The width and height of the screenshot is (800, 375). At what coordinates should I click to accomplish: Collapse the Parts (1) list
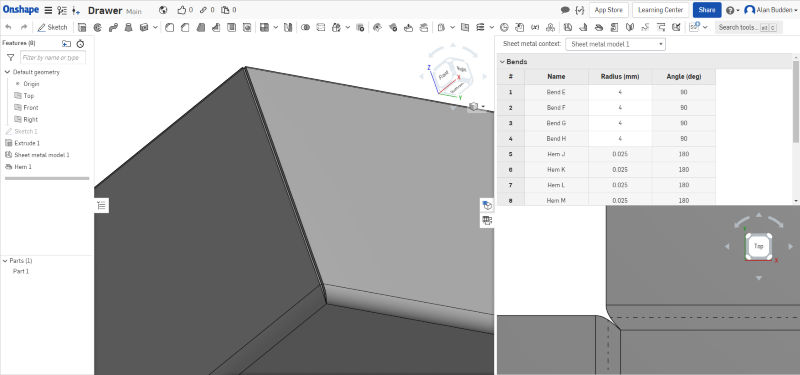point(6,261)
